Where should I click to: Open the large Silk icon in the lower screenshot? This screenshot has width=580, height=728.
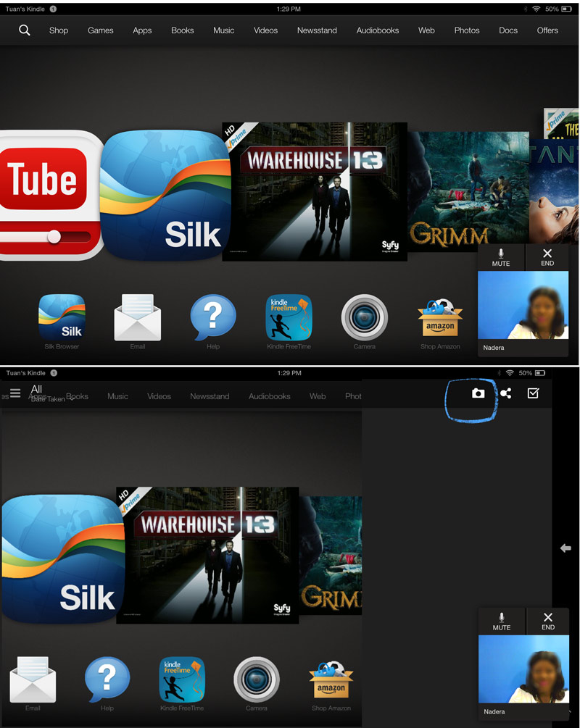click(x=63, y=558)
